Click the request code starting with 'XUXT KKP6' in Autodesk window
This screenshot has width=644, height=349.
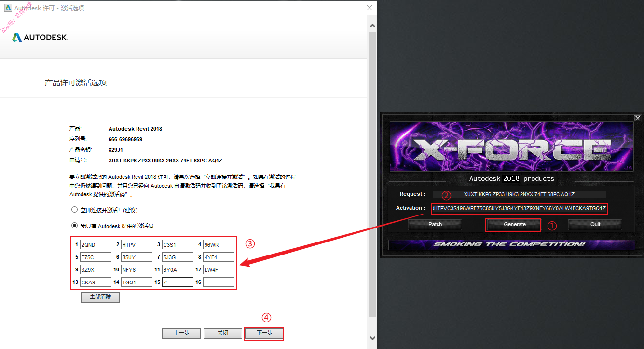click(165, 161)
